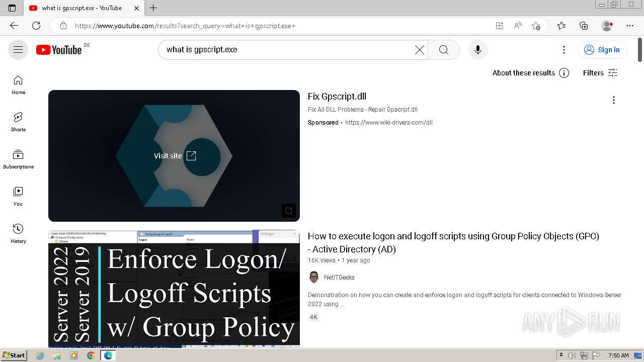
Task: Open browser Collections
Action: click(584, 26)
